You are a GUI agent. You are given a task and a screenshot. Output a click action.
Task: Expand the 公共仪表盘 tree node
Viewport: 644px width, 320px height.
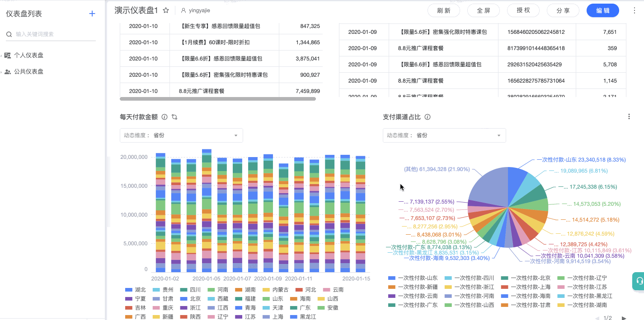[x=1, y=72]
